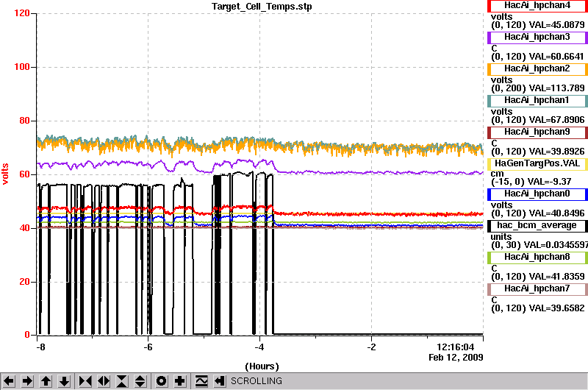Click the 'units' label under hac_bcm_average
588x390 pixels.
501,237
